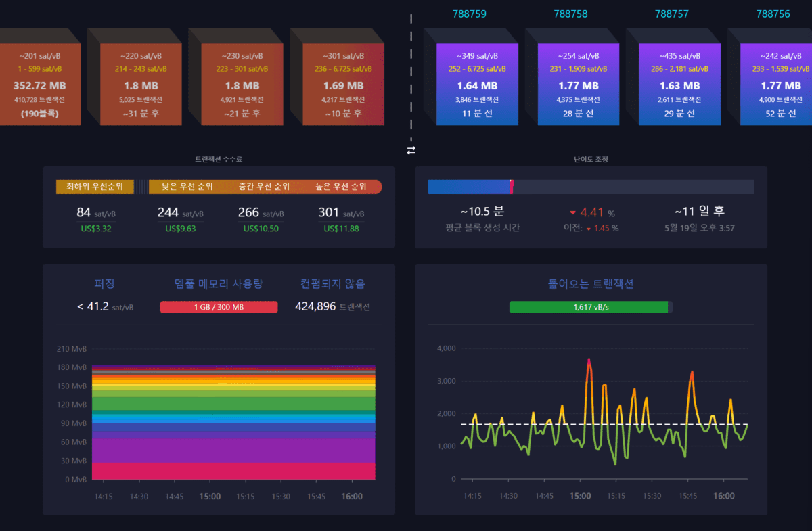812x531 pixels.
Task: Click the ~11 일 후 remaining time
Action: [x=700, y=212]
